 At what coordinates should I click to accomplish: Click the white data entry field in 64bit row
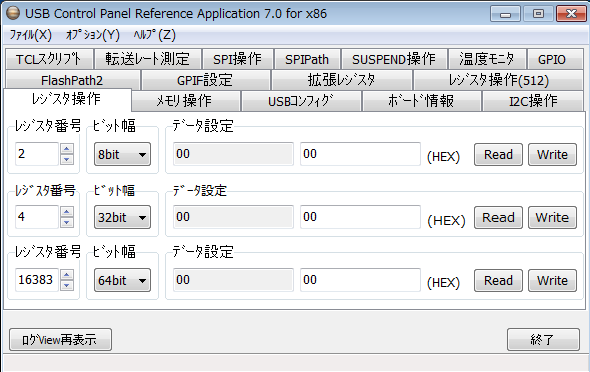360,280
